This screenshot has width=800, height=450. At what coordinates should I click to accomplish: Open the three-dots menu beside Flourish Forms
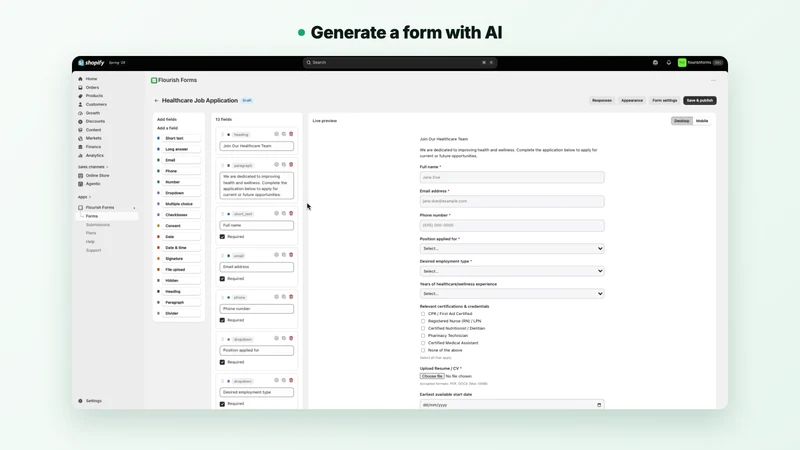713,81
